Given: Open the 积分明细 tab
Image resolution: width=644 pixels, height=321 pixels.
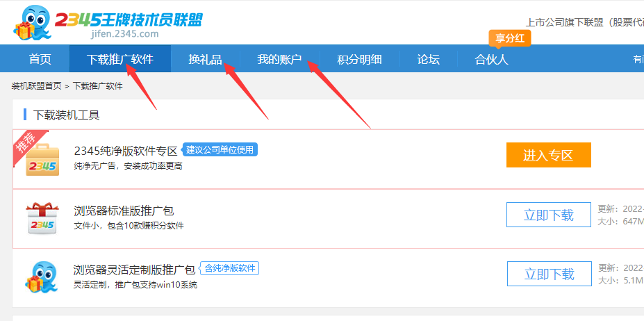Looking at the screenshot, I should coord(359,59).
